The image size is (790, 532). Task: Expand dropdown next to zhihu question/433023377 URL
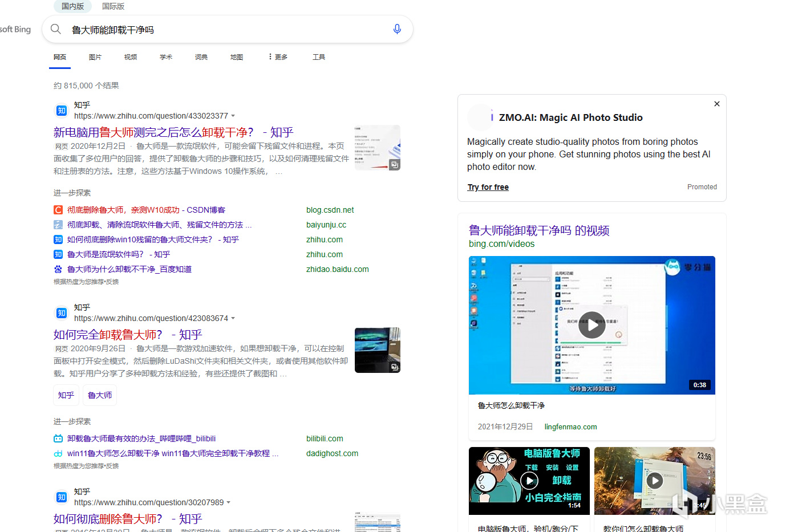point(233,116)
